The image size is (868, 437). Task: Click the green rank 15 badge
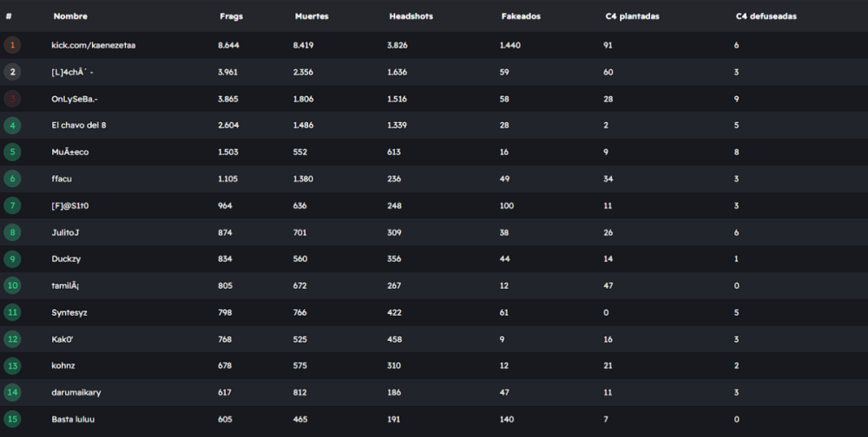[12, 419]
